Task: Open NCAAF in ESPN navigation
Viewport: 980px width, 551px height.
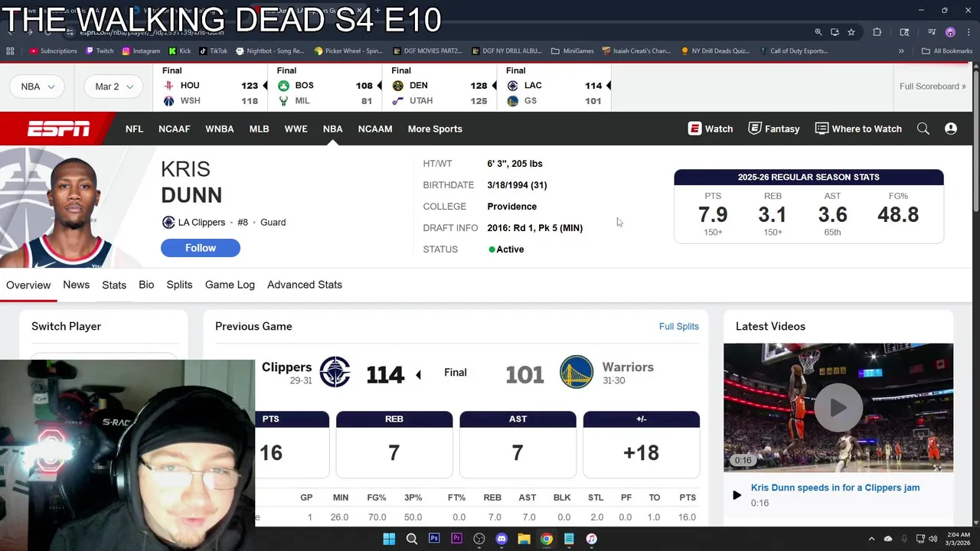Action: click(174, 129)
